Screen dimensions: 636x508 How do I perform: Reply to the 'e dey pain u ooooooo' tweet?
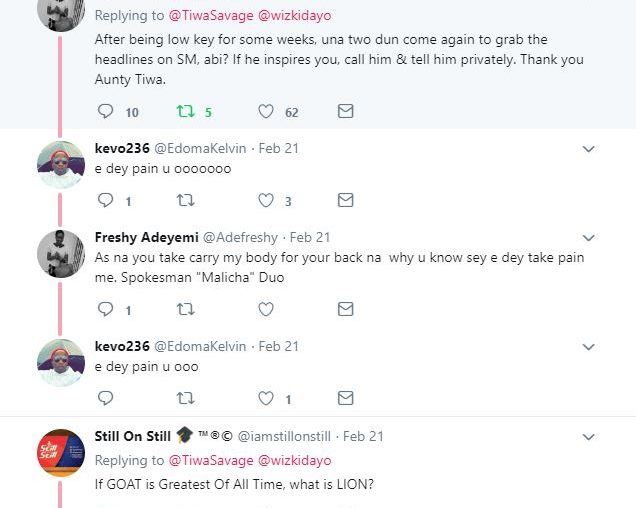click(x=105, y=201)
